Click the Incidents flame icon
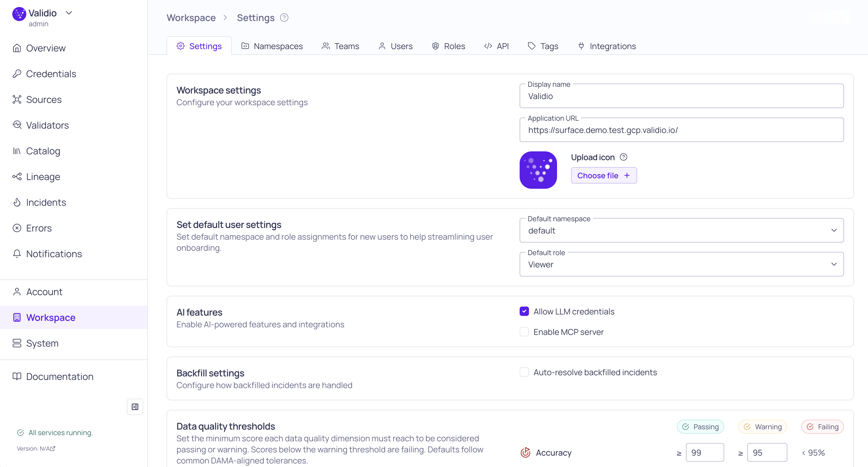Viewport: 868px width, 467px height. pos(17,202)
